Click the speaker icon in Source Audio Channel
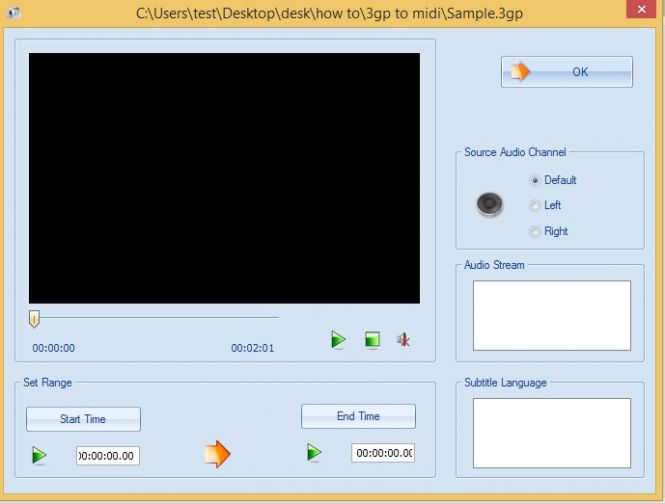The height and width of the screenshot is (504, 665). (488, 205)
